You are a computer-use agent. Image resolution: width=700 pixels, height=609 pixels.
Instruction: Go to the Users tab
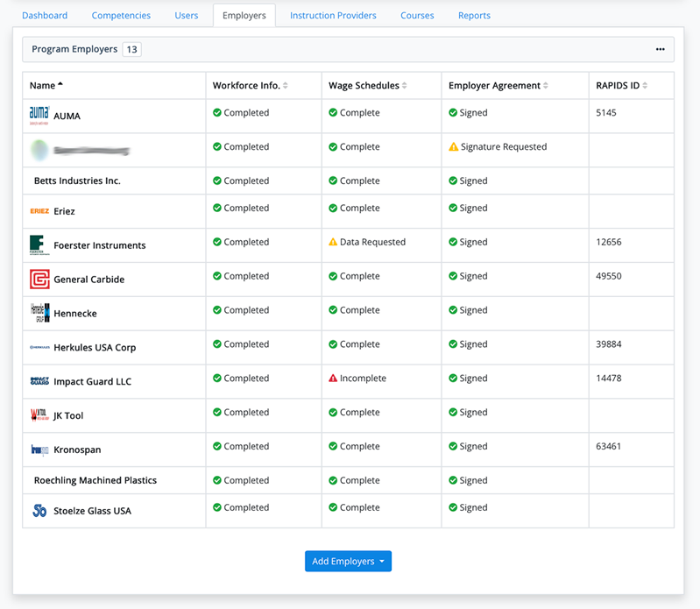coord(186,15)
